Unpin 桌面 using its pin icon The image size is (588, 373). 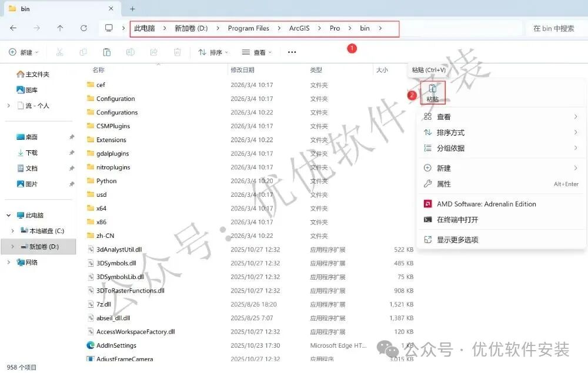tap(72, 137)
